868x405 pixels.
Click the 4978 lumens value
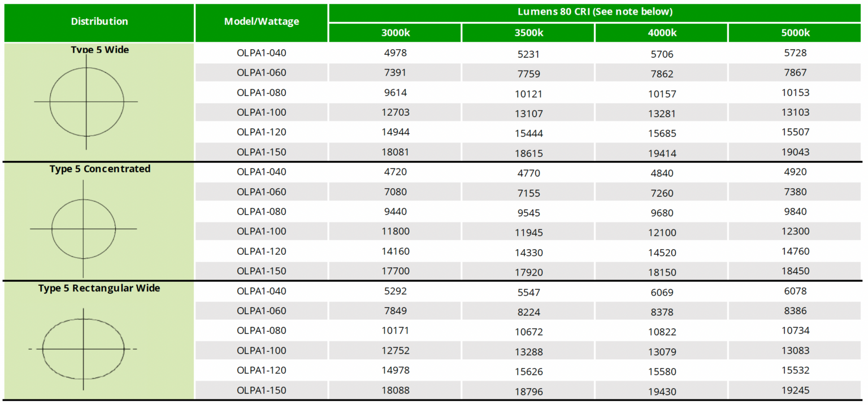point(395,53)
